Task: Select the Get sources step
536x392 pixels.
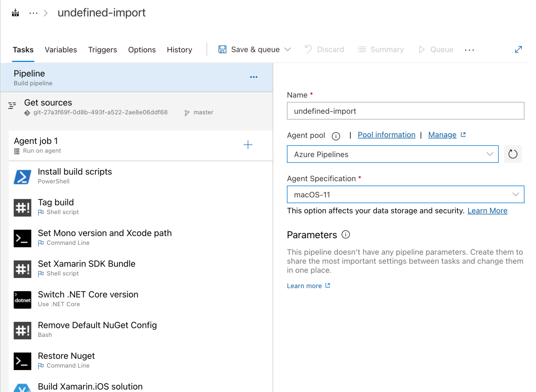Action: 48,103
